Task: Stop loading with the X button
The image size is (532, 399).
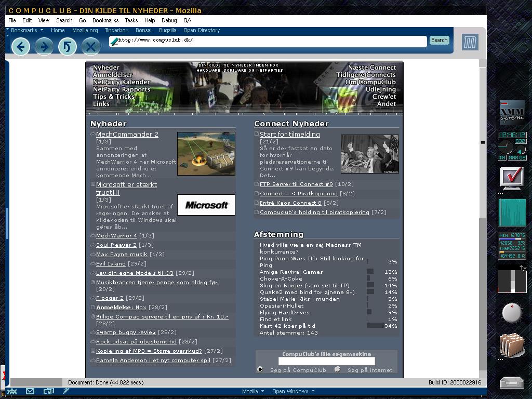Action: tap(90, 46)
